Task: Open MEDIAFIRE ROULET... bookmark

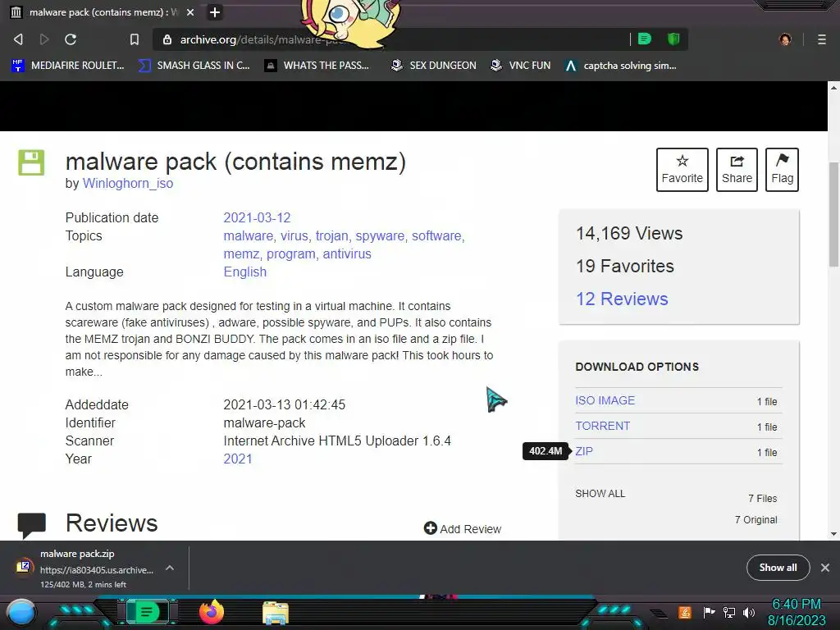Action: 68,66
